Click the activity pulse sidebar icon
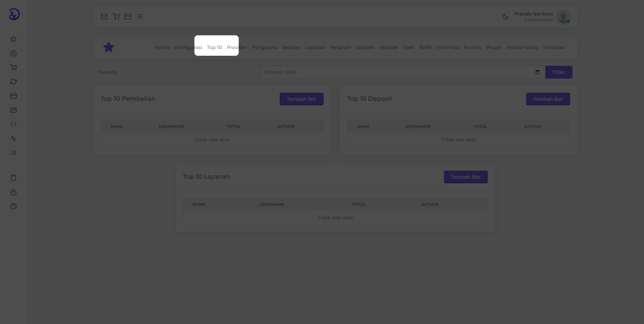644x324 pixels. (x=13, y=139)
